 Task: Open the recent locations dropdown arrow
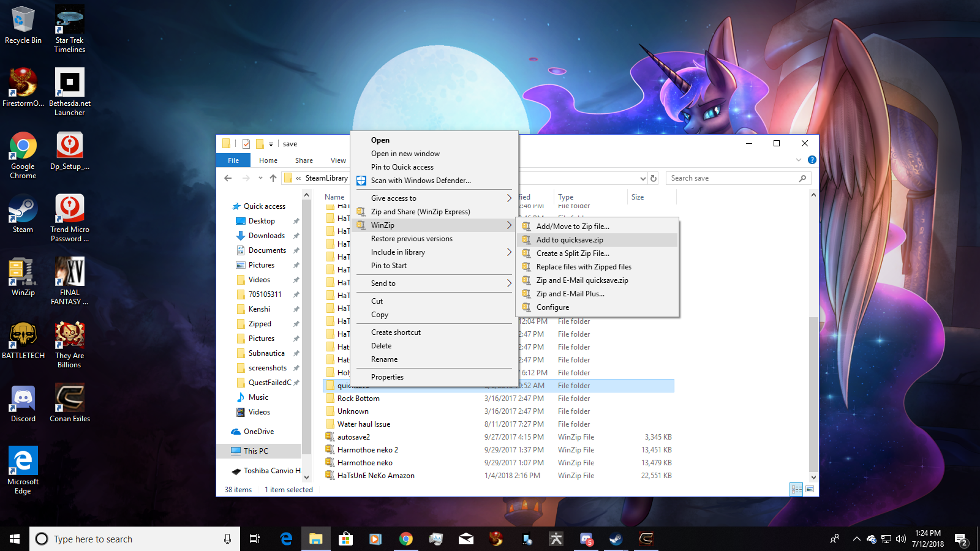(260, 178)
